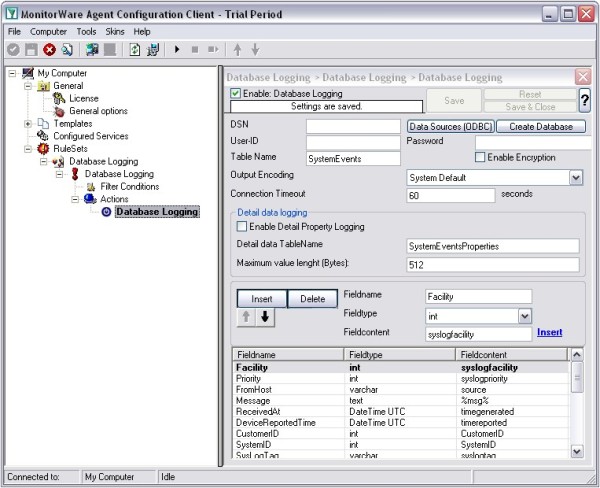Collapse the RuleSets tree node
Image resolution: width=600 pixels, height=488 pixels.
click(28, 149)
